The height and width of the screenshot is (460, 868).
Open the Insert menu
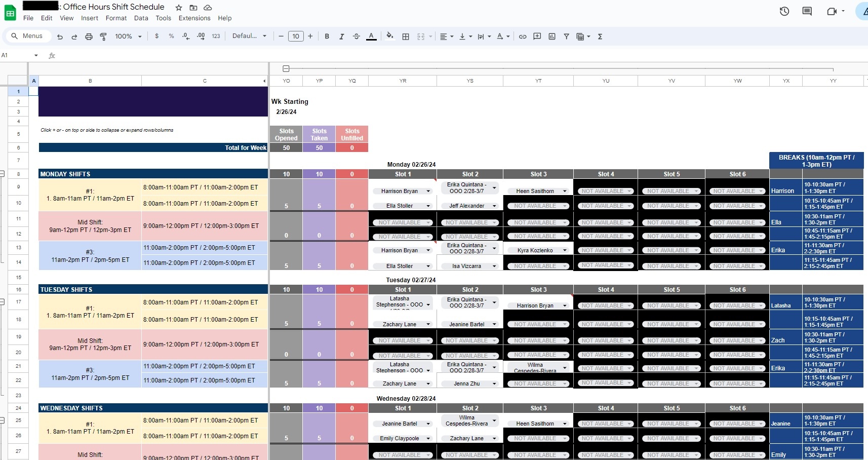coord(90,18)
